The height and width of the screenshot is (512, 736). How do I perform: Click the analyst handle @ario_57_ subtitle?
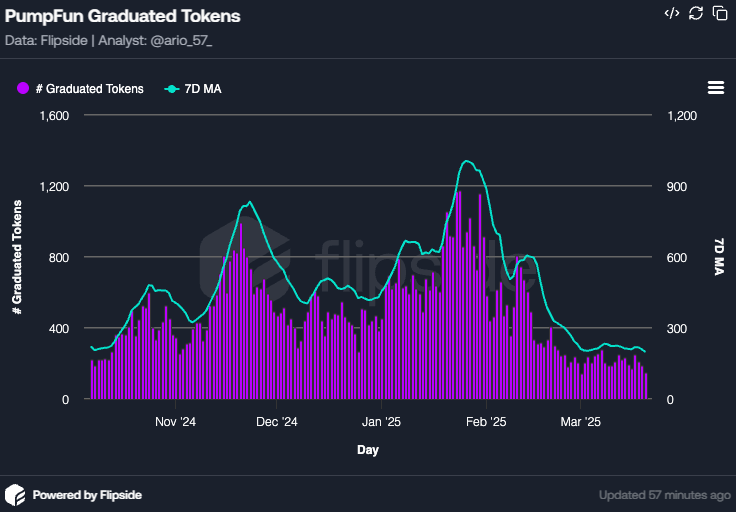click(x=181, y=41)
